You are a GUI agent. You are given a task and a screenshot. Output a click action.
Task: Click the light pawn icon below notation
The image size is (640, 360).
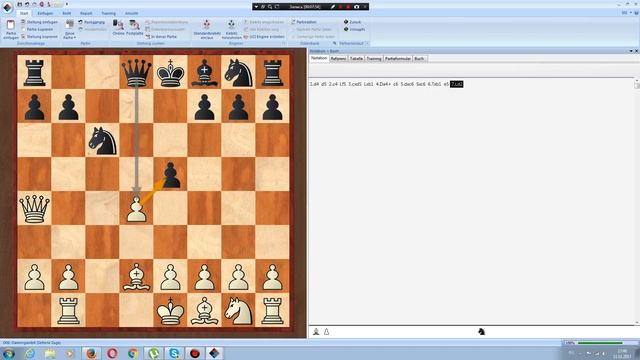[327, 332]
